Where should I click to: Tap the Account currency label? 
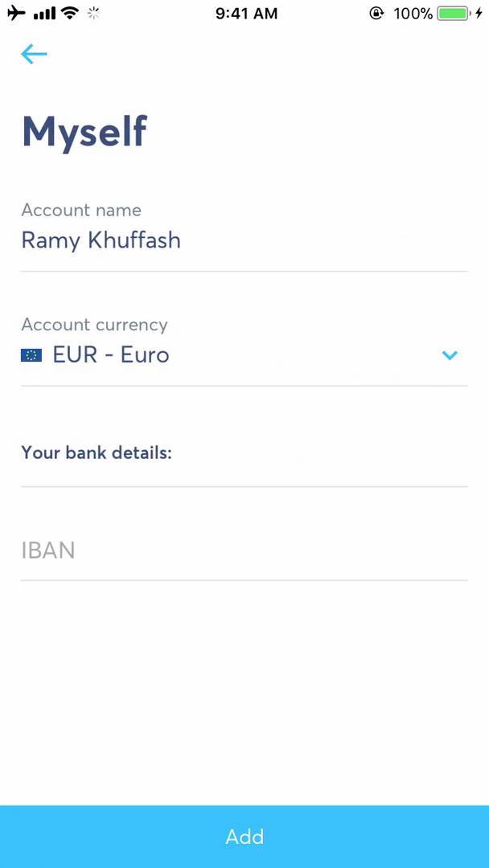(94, 325)
